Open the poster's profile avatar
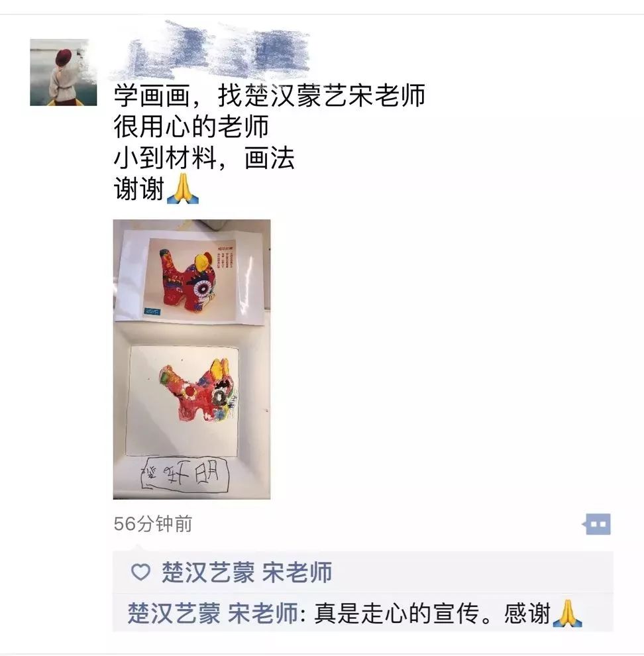 pos(63,72)
